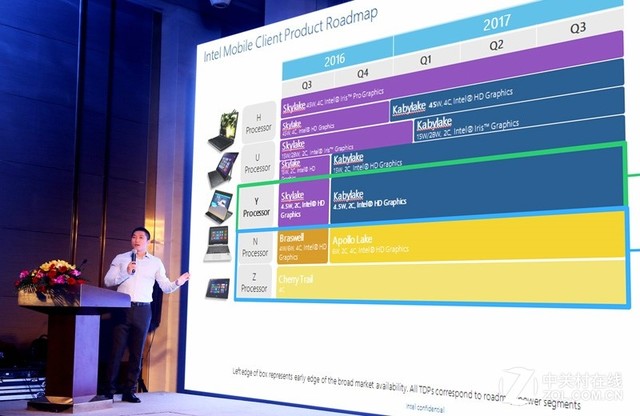The height and width of the screenshot is (416, 640).
Task: Click the detachable tablet image beside U Processor
Action: tap(223, 169)
